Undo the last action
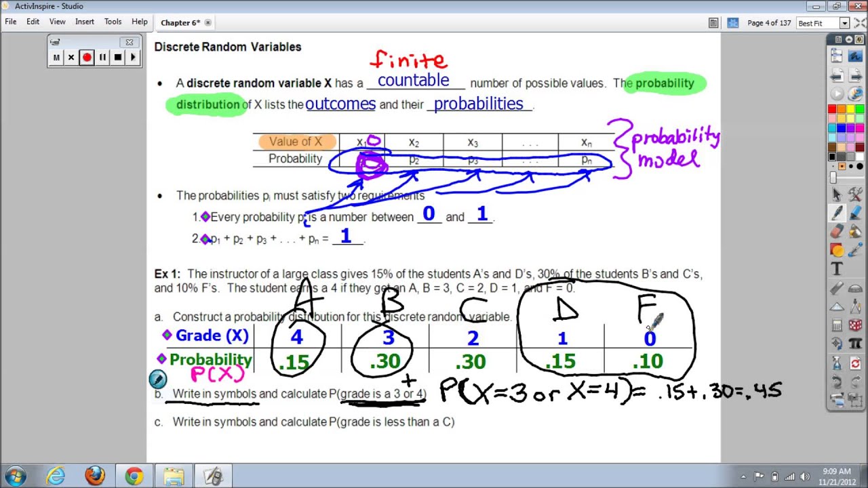Viewport: 868px width, 488px height. click(837, 380)
